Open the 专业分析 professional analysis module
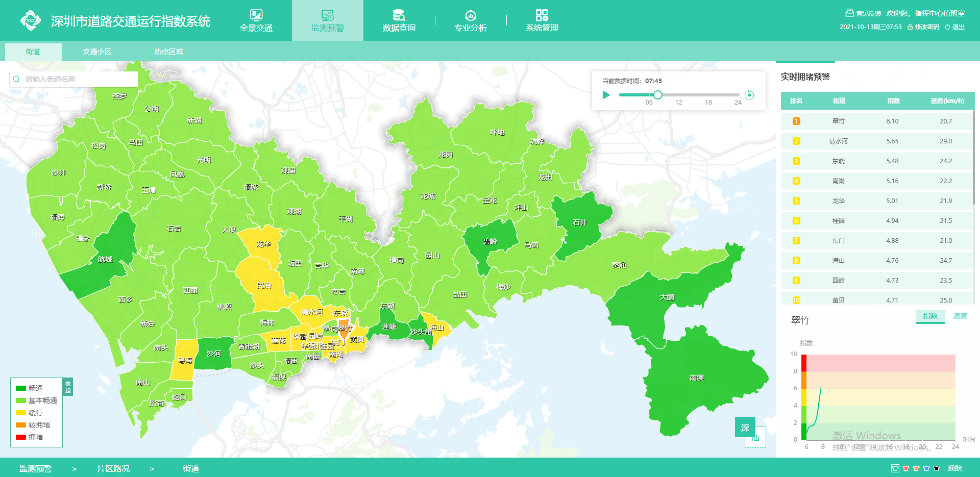This screenshot has width=980, height=477. coord(471,20)
